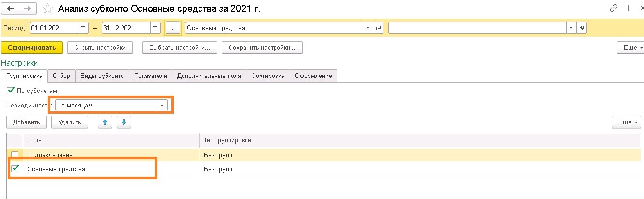Add report to favorites via star icon
This screenshot has height=199, width=644.
(x=47, y=9)
